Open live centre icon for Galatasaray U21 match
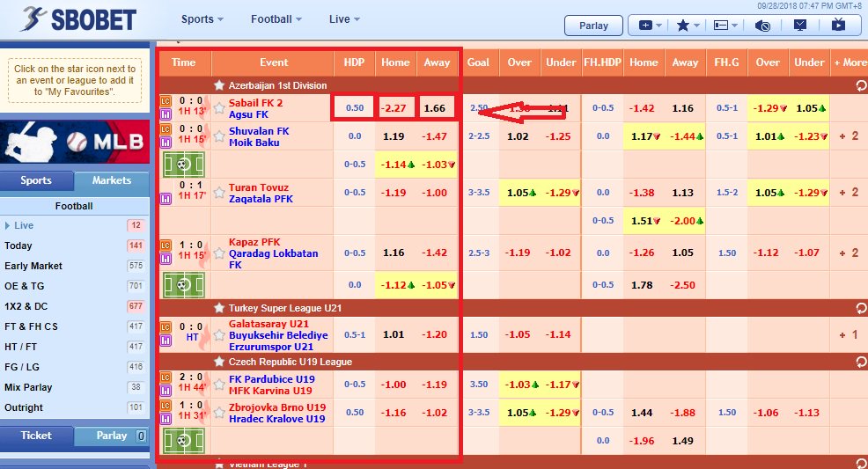The width and height of the screenshot is (868, 469). click(166, 328)
